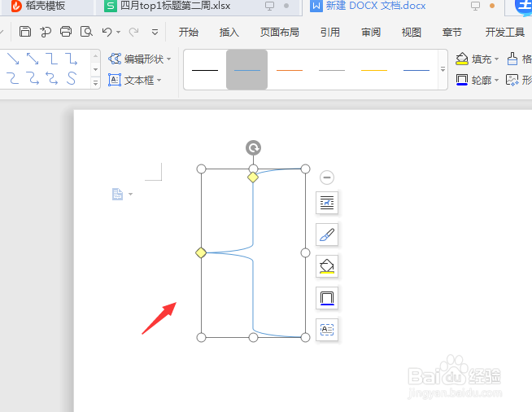
Task: Click the Print icon
Action: [66, 32]
